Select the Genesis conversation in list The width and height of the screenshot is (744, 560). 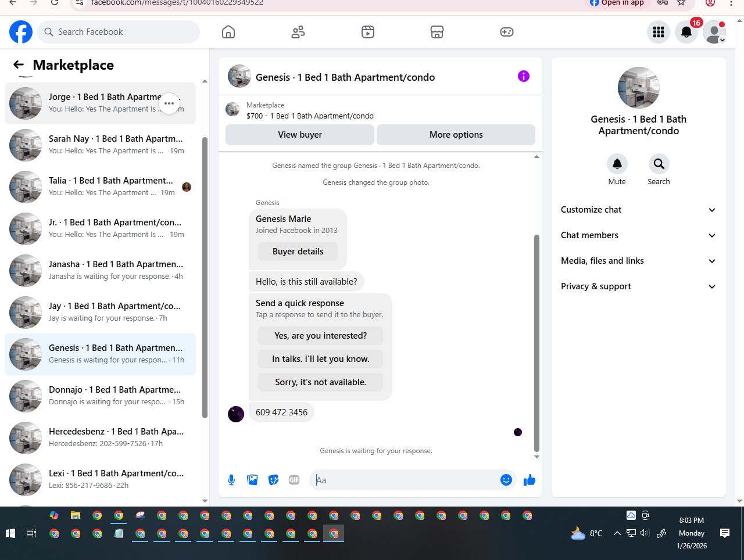[100, 354]
